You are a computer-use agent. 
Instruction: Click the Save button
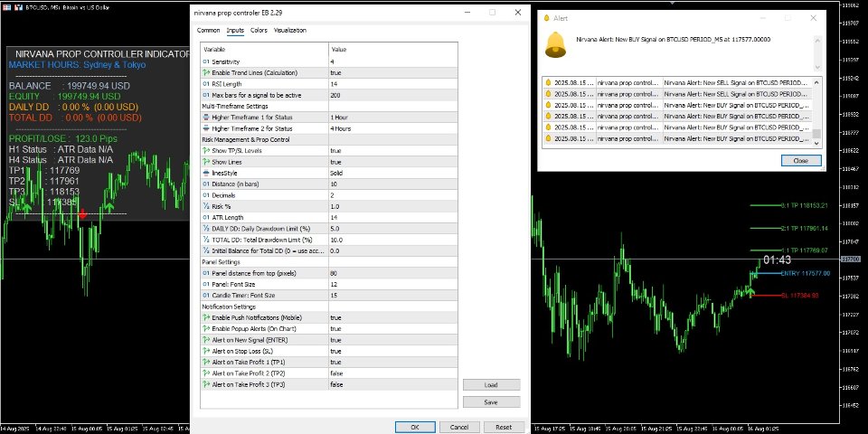[491, 402]
